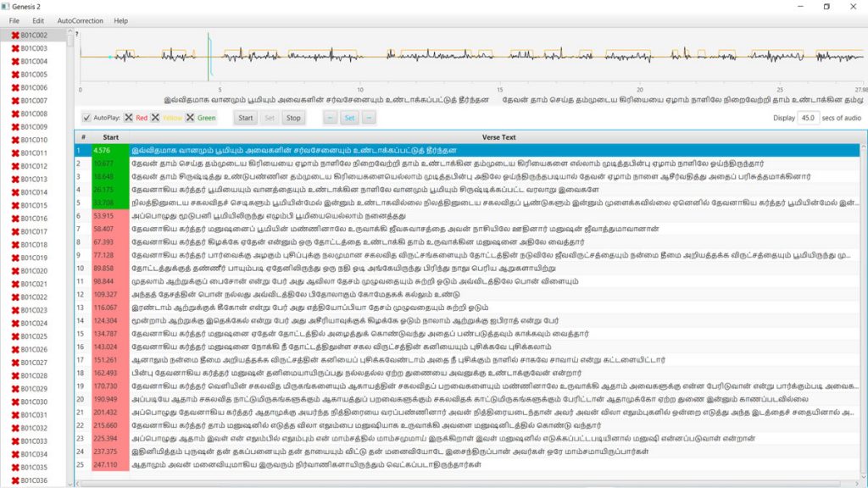Viewport: 868px width, 488px height.
Task: Click the red X icon beside B01C020
Action: (x=15, y=271)
